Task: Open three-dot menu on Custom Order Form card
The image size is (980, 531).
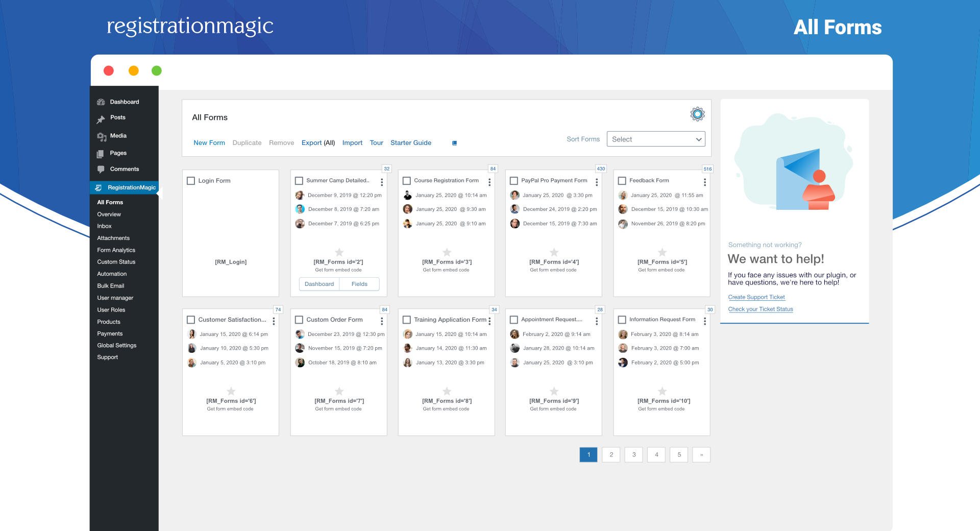Action: 382,321
